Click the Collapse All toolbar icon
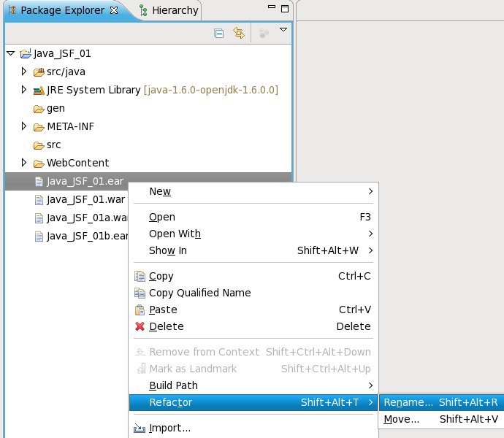The height and width of the screenshot is (438, 504). 218,33
